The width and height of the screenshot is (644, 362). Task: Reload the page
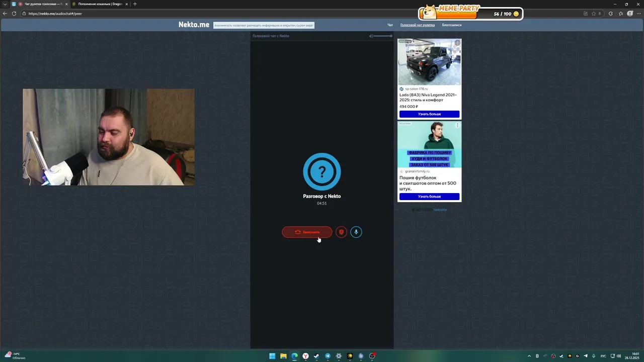pos(14,14)
